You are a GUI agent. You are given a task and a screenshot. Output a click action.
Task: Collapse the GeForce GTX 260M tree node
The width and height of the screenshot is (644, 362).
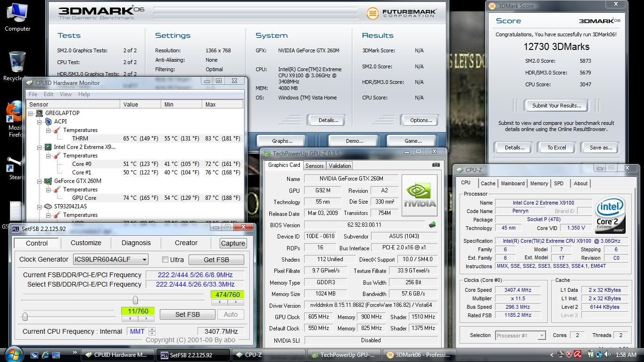coord(40,181)
